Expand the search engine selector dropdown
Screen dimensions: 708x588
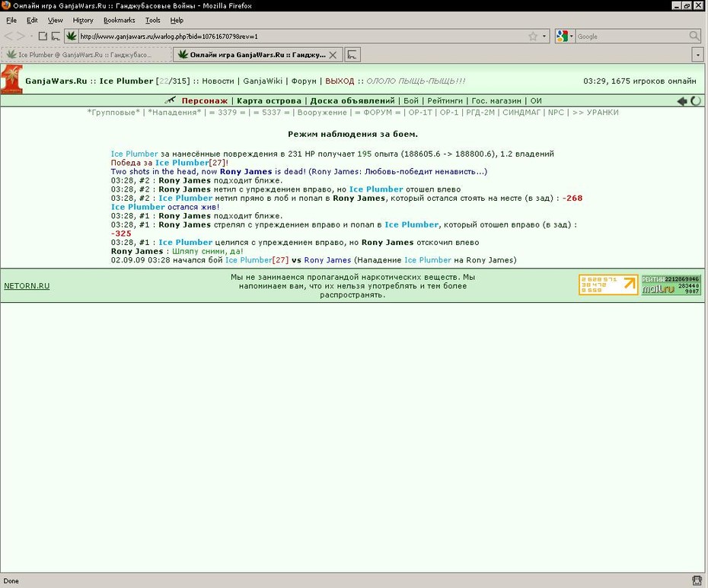(572, 36)
